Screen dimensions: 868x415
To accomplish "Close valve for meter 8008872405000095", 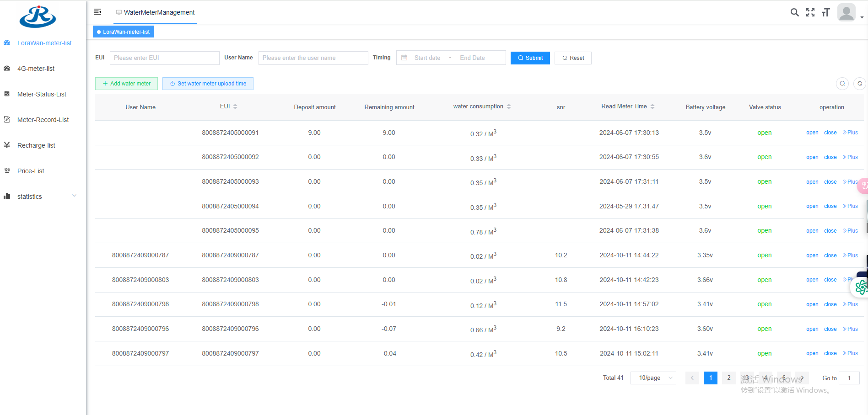I will point(830,231).
